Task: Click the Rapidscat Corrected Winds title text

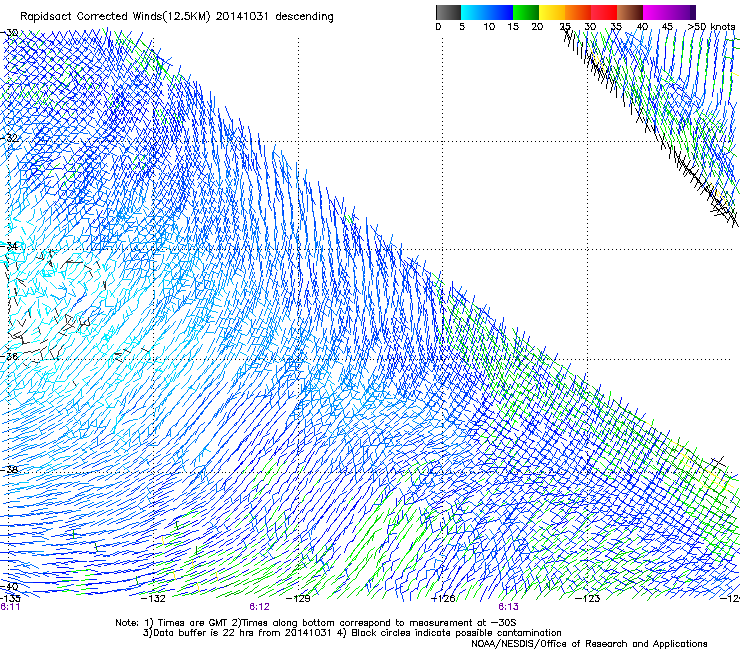Action: pyautogui.click(x=177, y=17)
